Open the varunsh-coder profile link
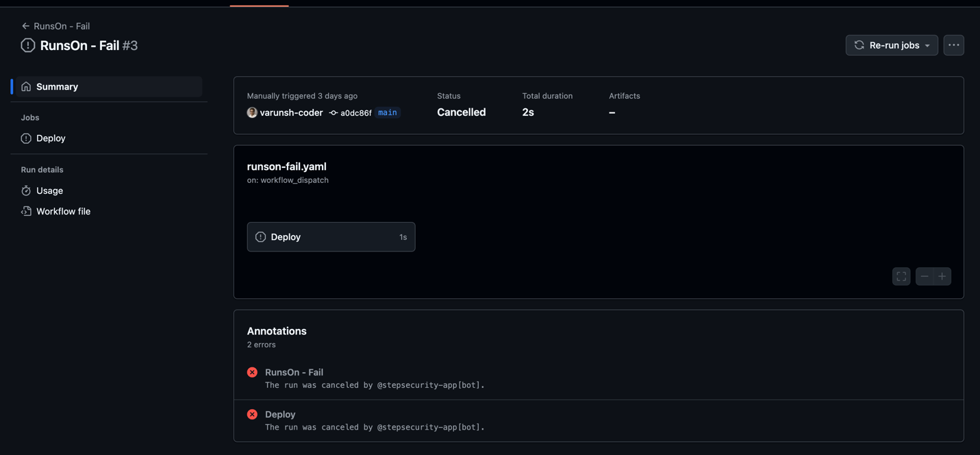980x455 pixels. [x=291, y=112]
